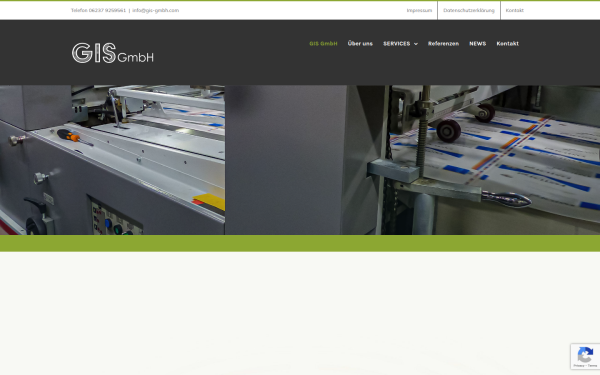Open the GIS GmbH menu item
This screenshot has width=600, height=375.
point(323,44)
